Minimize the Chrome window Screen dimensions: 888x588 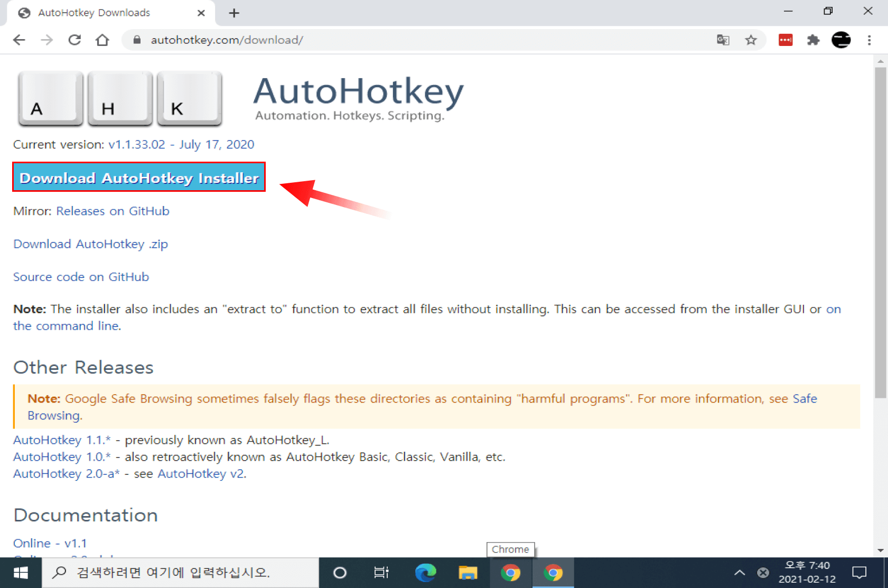pyautogui.click(x=789, y=11)
